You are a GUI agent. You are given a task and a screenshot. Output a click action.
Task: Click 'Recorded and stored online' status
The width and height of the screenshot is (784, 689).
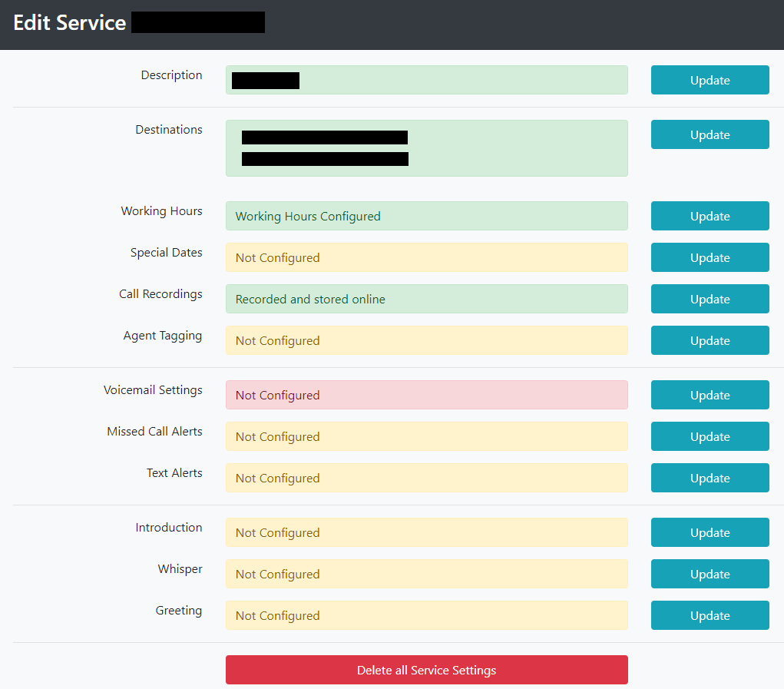click(x=426, y=299)
